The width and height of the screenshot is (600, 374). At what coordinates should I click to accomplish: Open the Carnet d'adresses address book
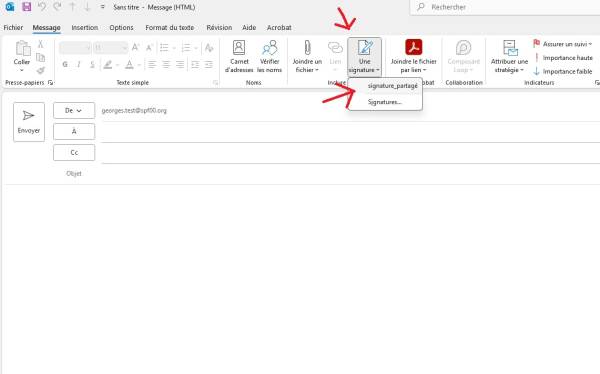point(239,56)
